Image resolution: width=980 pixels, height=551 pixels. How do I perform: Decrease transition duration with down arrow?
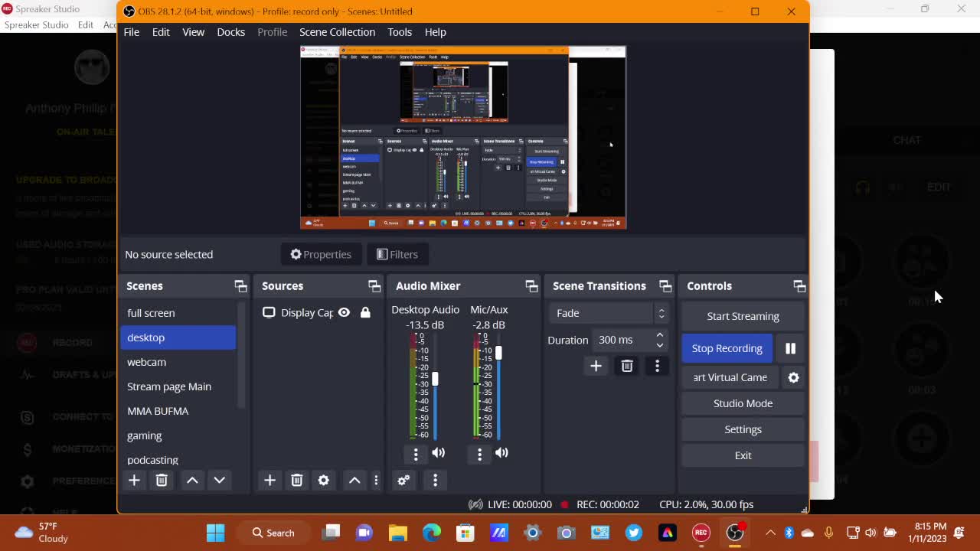659,344
